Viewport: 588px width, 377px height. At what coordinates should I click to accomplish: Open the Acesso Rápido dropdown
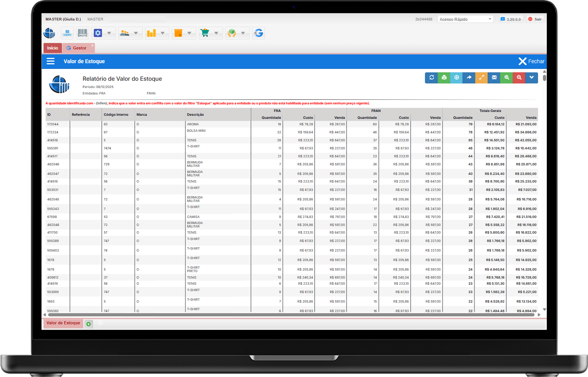click(465, 19)
